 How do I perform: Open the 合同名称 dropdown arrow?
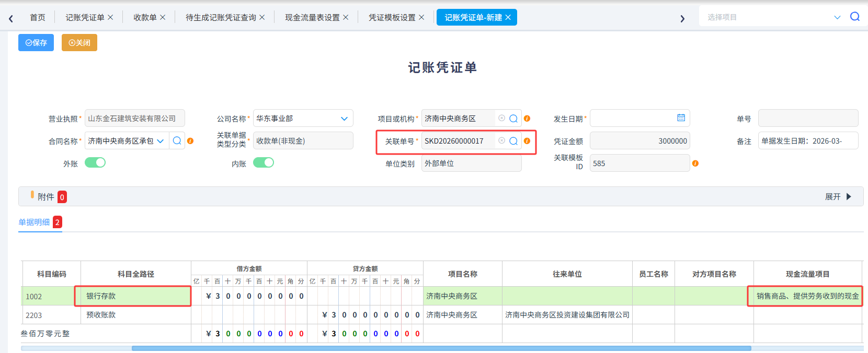(161, 141)
